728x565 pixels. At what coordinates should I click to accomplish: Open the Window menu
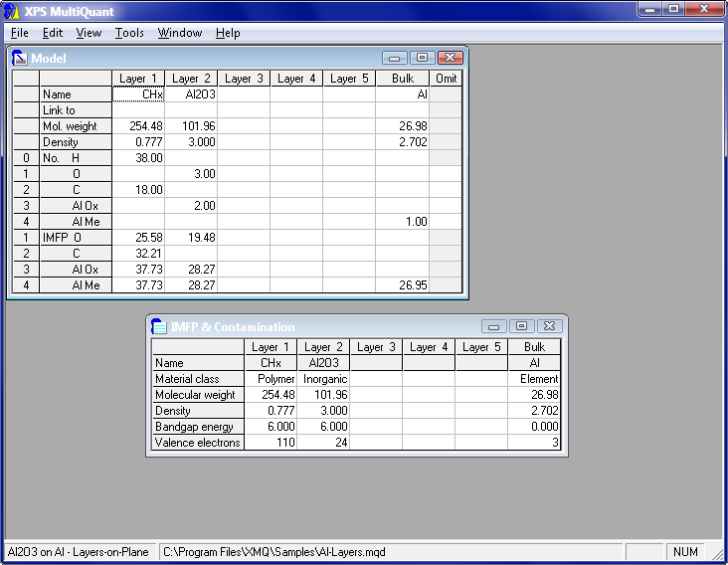180,33
